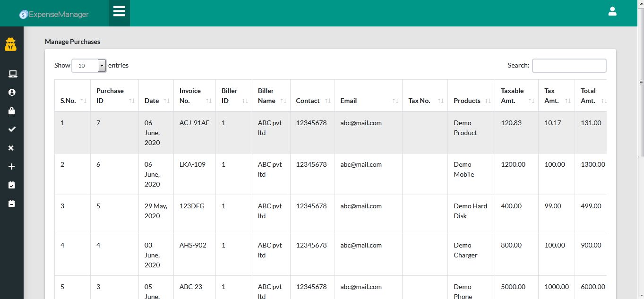Sort by Biller Name column header
Viewport: 644px width, 299px height.
point(271,96)
